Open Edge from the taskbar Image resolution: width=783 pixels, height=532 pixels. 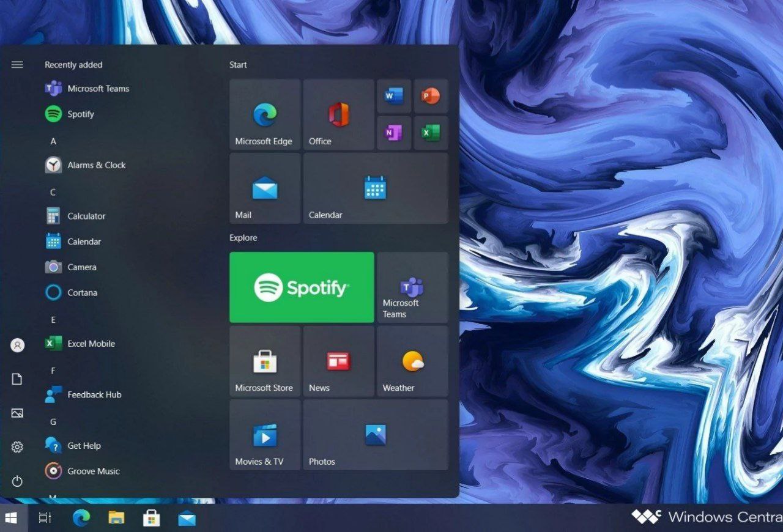pos(81,518)
